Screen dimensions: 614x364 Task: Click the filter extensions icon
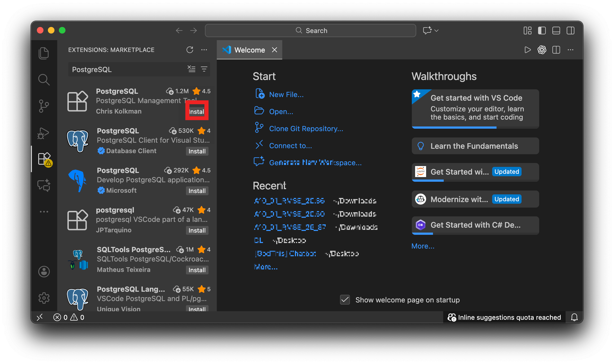[204, 69]
